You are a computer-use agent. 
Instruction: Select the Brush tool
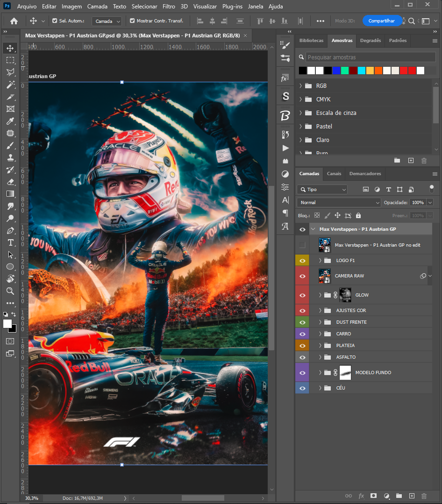pyautogui.click(x=10, y=146)
